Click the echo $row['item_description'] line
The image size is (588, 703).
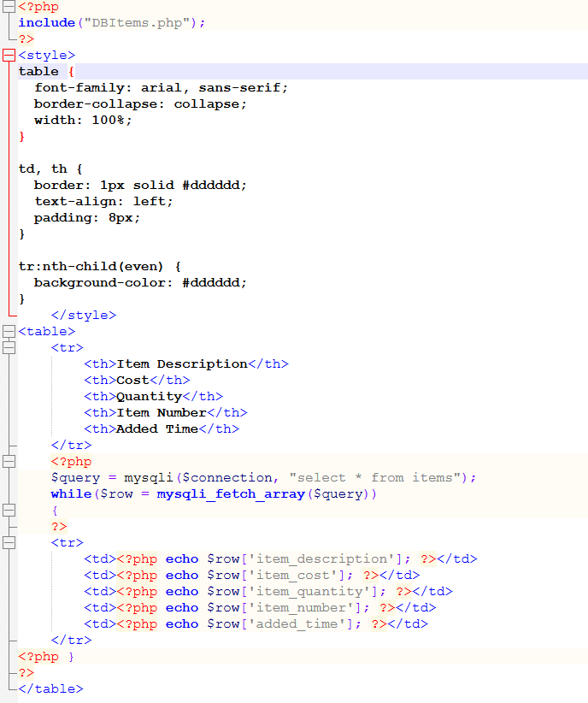[280, 559]
